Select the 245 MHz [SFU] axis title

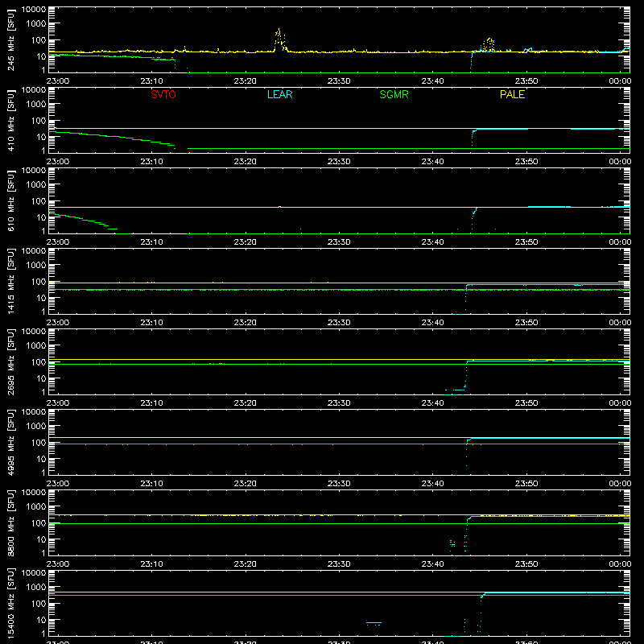coord(10,39)
